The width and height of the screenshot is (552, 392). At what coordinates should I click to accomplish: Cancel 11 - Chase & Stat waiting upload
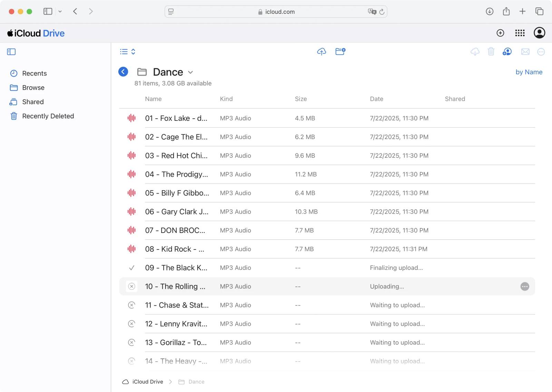pos(131,305)
